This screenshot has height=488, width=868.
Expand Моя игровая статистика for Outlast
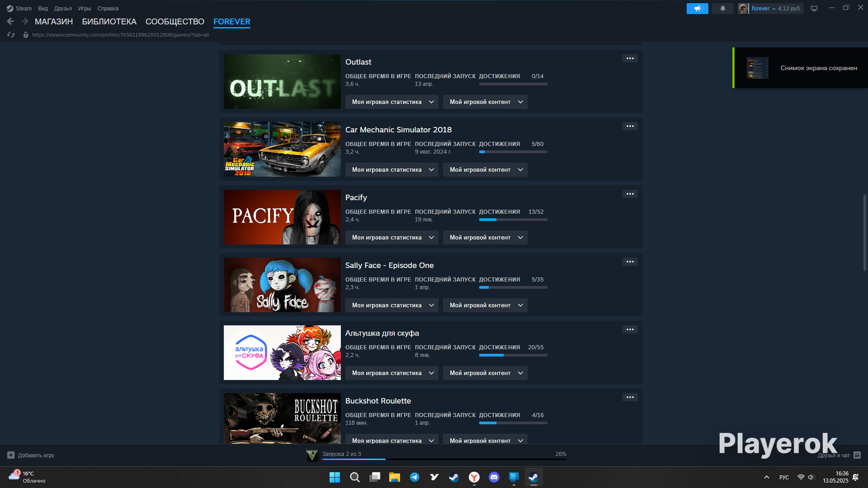point(392,102)
